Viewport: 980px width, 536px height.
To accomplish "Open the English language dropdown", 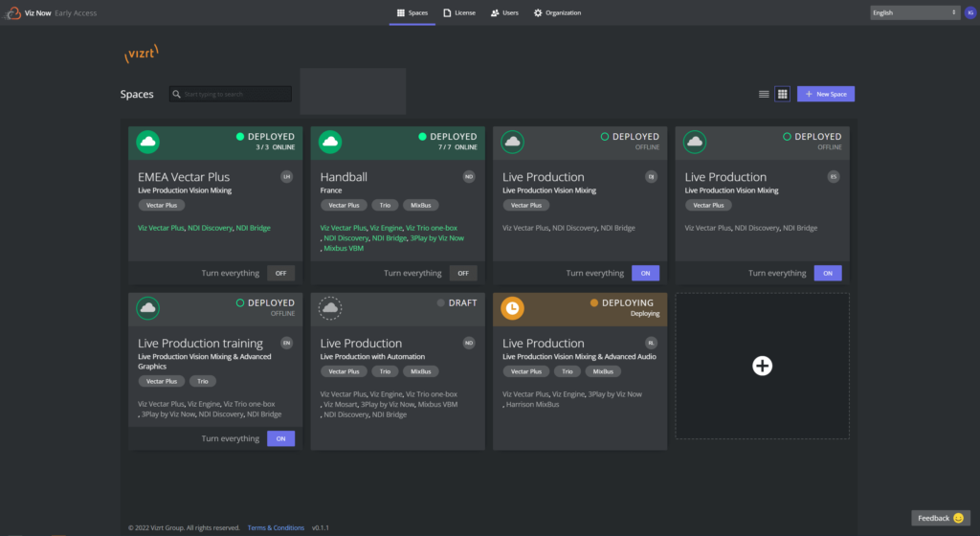I will (x=914, y=12).
